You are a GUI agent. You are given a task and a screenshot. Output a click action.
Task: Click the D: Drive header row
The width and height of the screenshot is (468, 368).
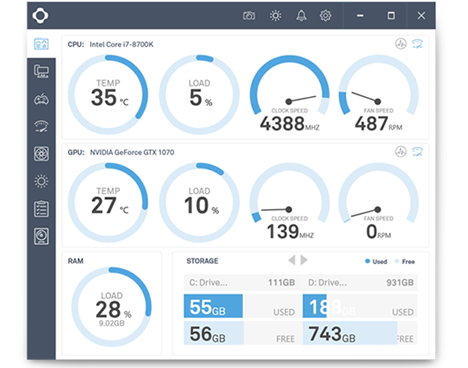(x=360, y=283)
